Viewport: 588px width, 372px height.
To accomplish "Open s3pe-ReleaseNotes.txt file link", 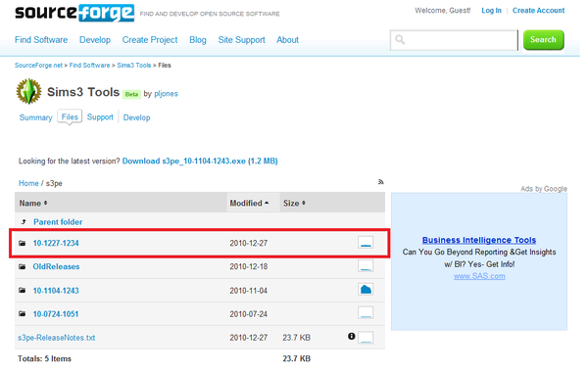I will point(57,338).
